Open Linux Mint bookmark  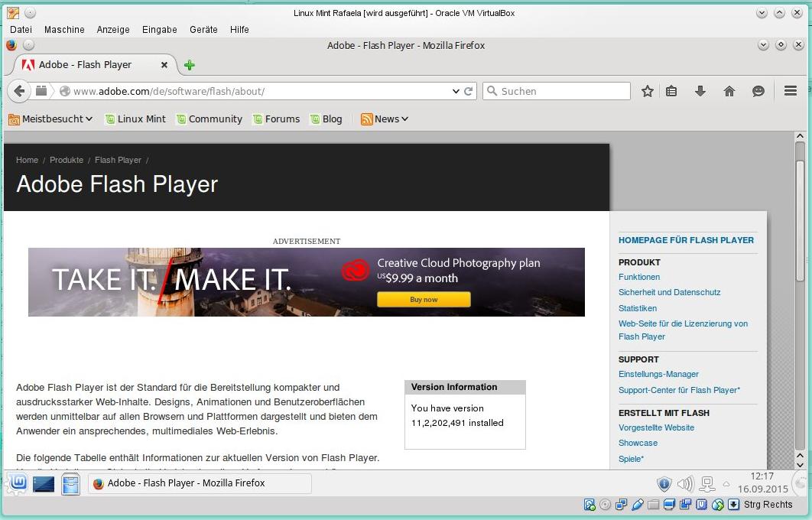pyautogui.click(x=135, y=119)
